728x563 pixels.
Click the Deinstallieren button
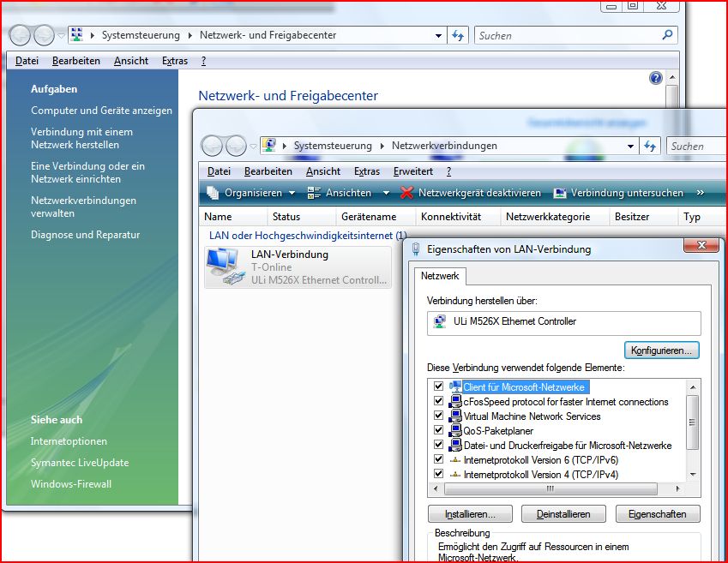(563, 514)
